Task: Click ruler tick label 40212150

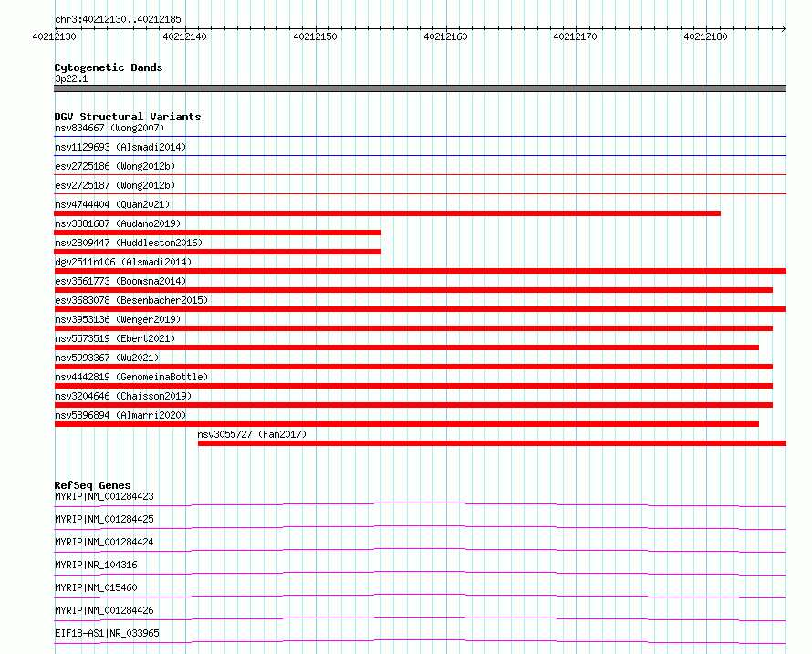Action: coord(315,36)
